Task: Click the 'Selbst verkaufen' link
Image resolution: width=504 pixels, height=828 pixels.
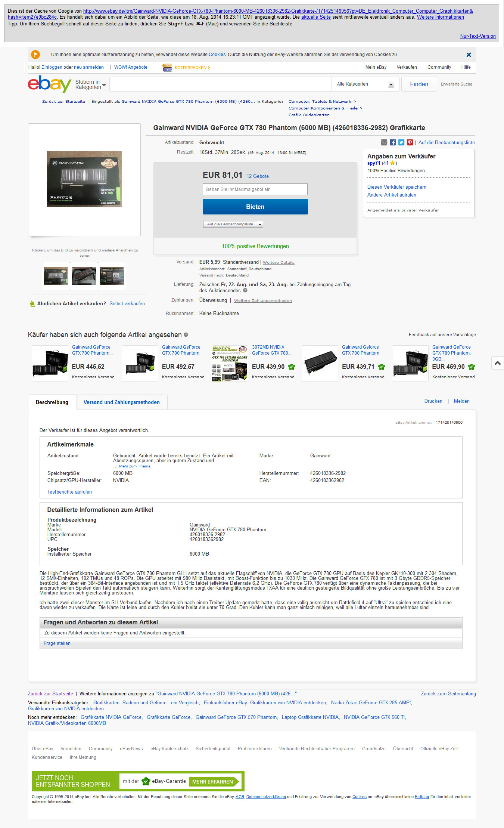Action: click(x=127, y=304)
